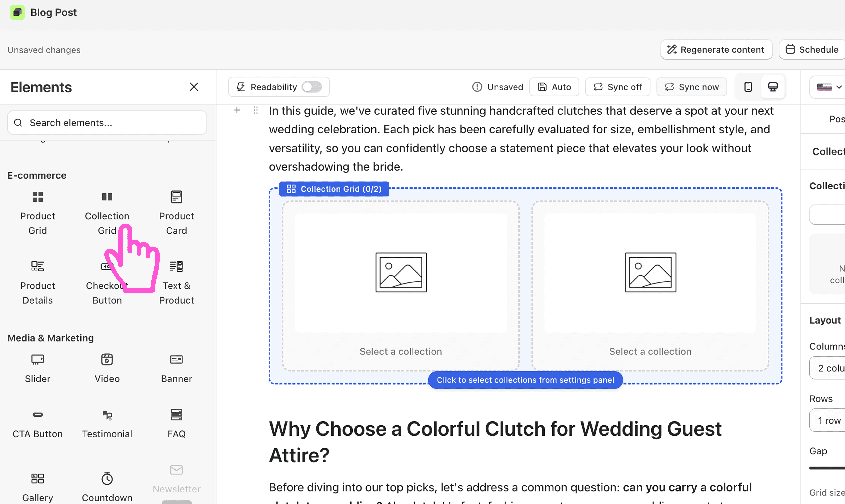The height and width of the screenshot is (504, 845).
Task: Insert a Slider element
Action: [x=37, y=368]
